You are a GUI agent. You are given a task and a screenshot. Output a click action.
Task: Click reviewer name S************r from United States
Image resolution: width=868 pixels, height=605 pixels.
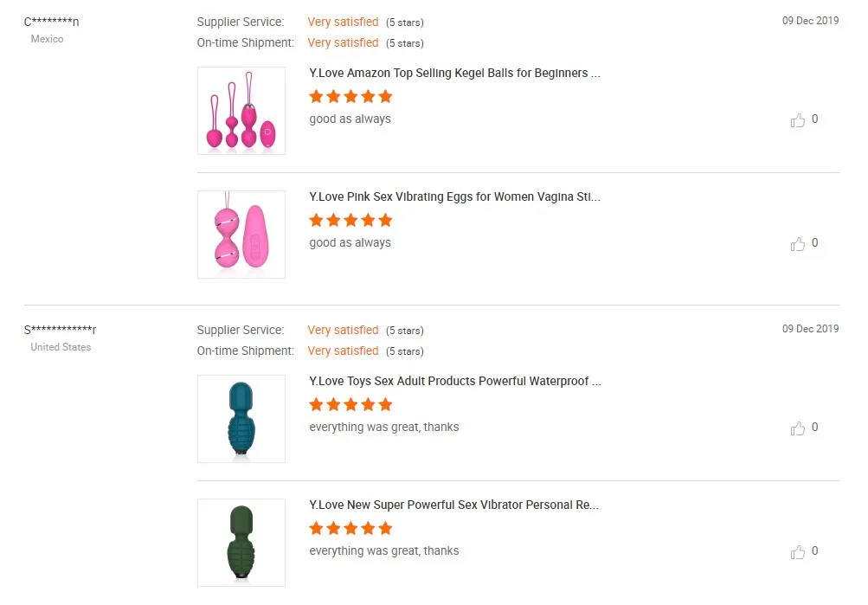pos(61,330)
